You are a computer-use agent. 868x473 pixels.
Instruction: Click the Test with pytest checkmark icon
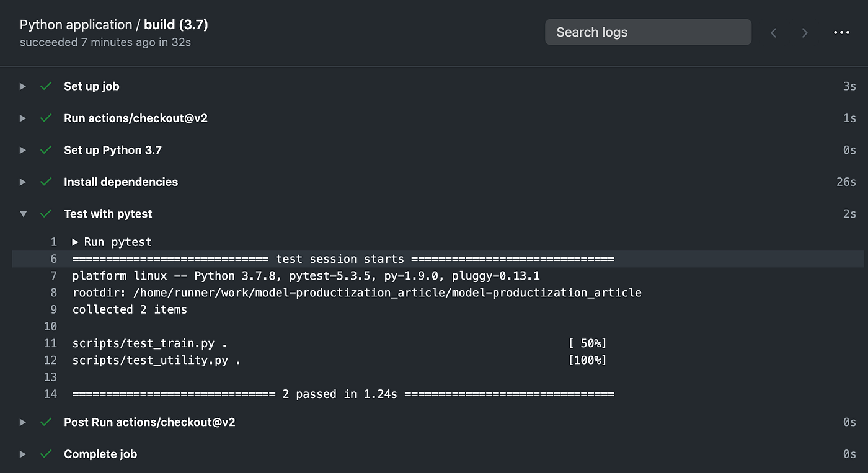[x=45, y=214]
